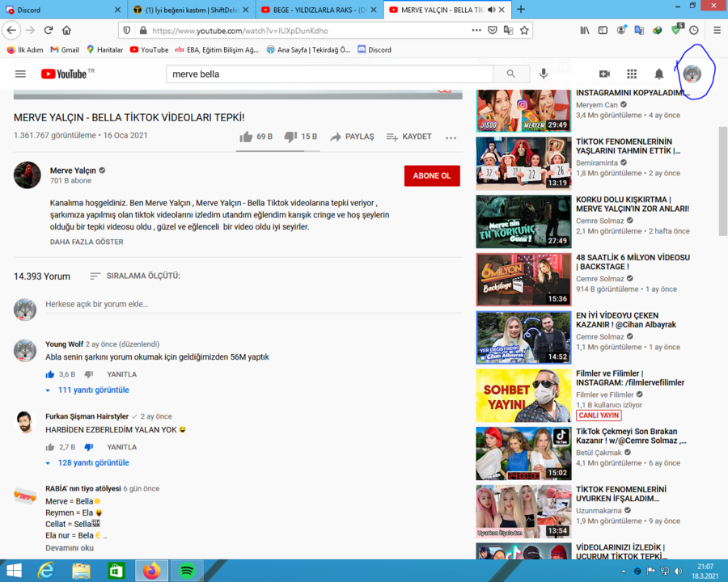Open Filmler ve Filimler live stream
728x582 pixels.
pyautogui.click(x=523, y=395)
